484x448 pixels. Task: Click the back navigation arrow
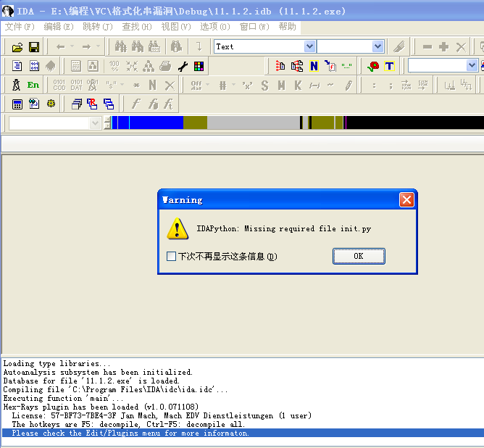pos(61,47)
